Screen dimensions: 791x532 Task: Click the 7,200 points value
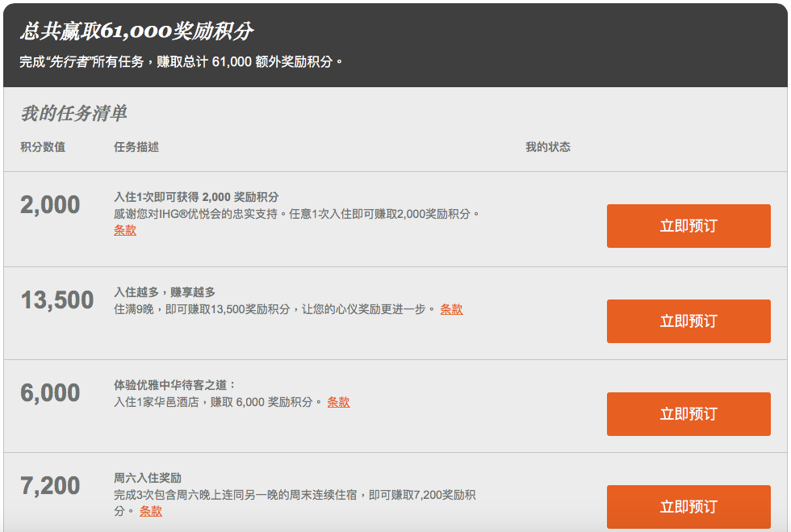point(50,485)
